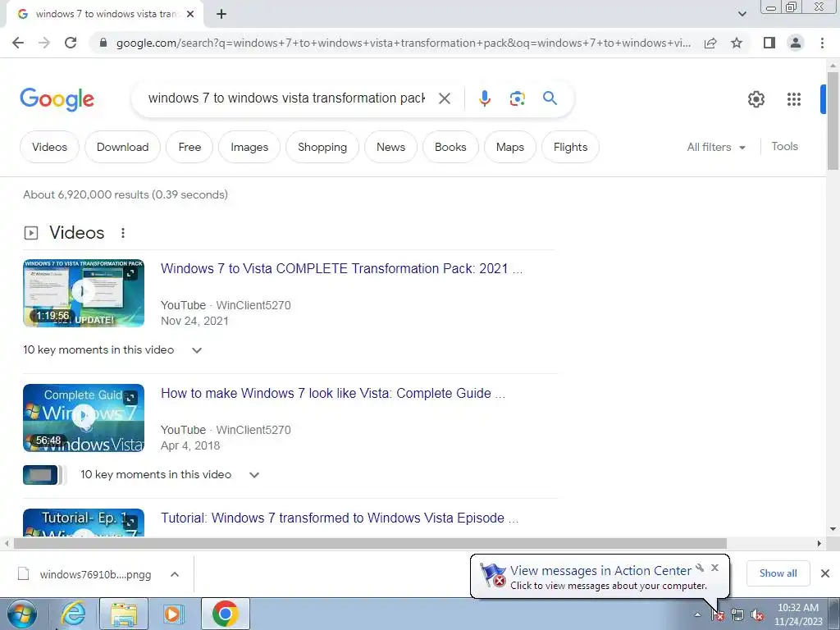Open the small key moment preview thumbnail

(40, 475)
